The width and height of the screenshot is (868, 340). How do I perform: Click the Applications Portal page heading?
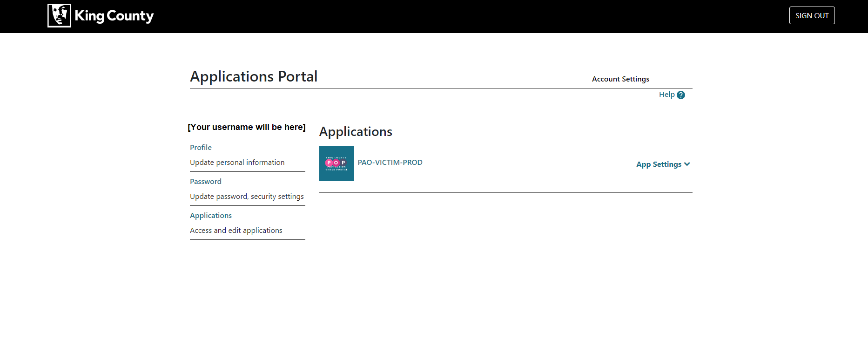[x=254, y=76]
